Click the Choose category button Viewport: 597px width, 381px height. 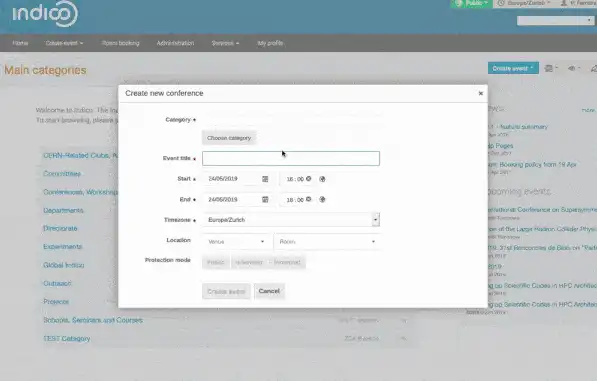pos(229,138)
